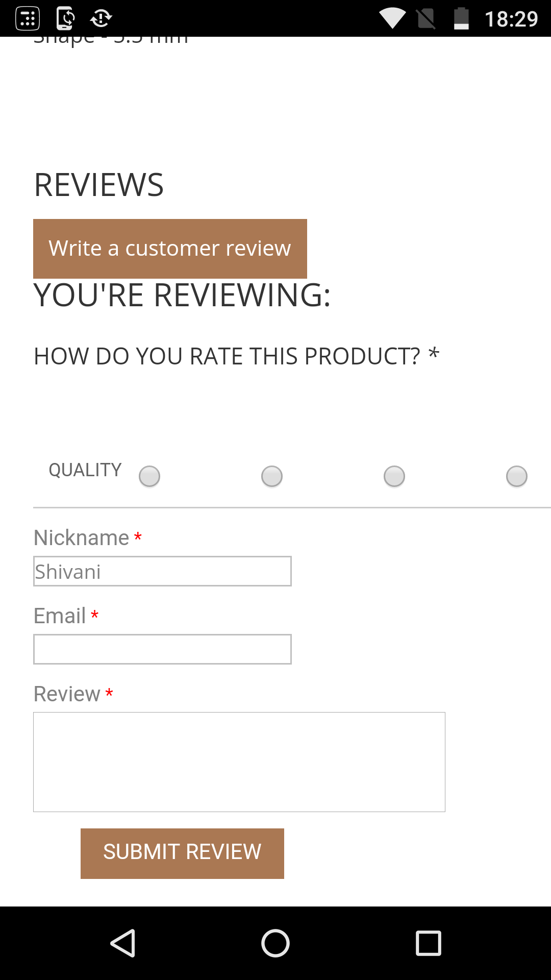Select fourth Quality rating radio button
This screenshot has width=551, height=980.
pos(517,476)
